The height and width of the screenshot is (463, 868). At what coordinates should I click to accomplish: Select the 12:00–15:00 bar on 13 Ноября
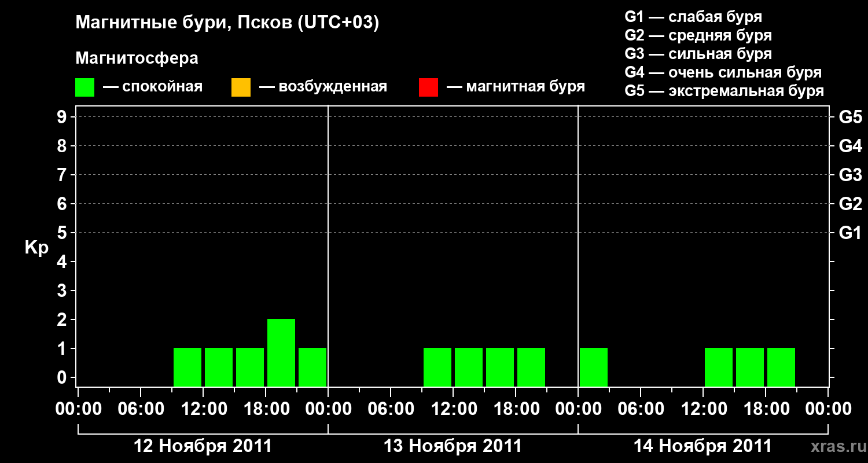pyautogui.click(x=469, y=367)
